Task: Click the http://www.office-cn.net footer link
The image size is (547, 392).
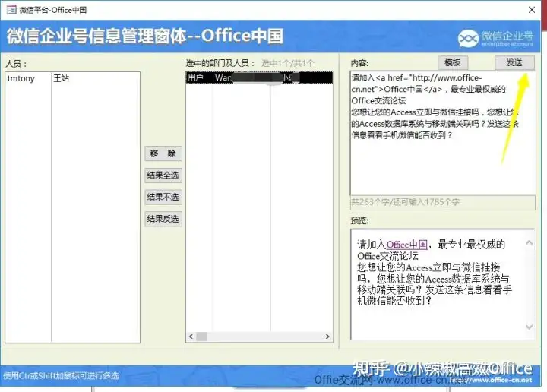Action: pos(491,380)
